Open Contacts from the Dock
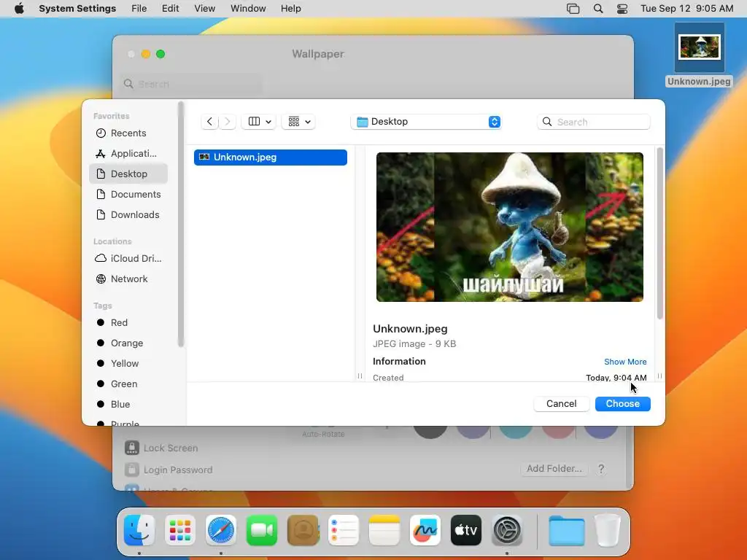Viewport: 747px width, 560px height. (303, 530)
